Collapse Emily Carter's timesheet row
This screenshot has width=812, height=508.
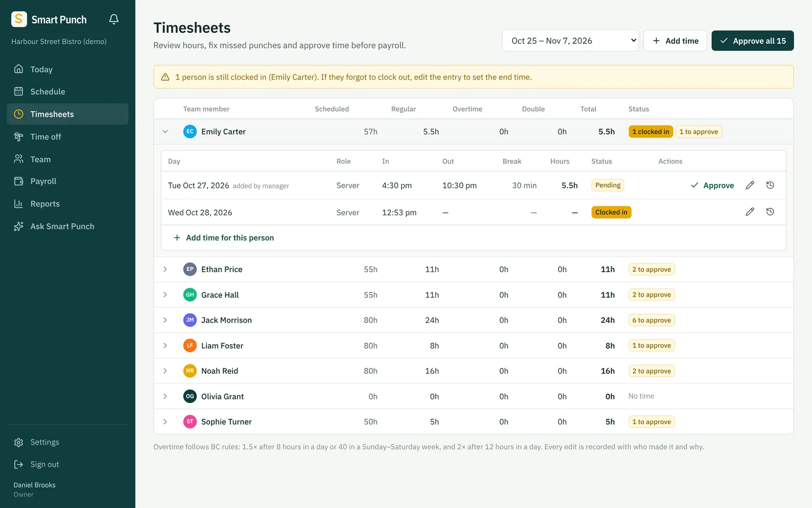165,132
